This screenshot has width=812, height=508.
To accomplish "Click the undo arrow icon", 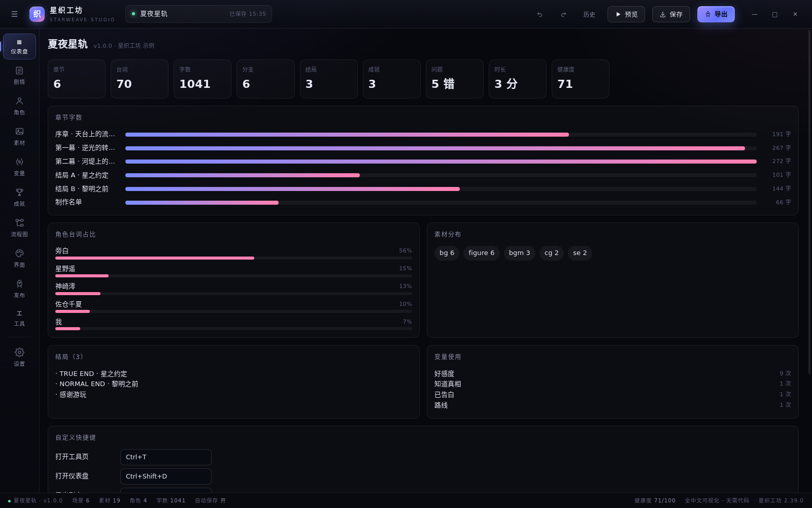I will 539,14.
